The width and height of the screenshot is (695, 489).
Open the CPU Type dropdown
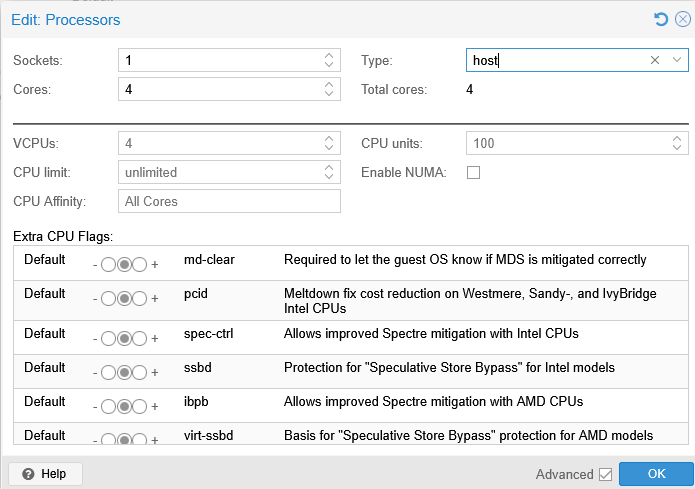[677, 61]
